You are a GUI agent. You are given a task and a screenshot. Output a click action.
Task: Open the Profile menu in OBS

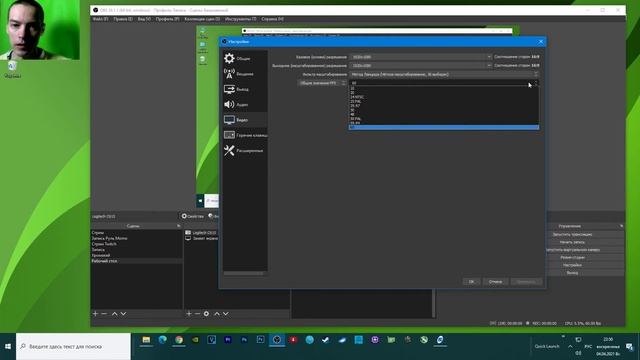[x=167, y=19]
